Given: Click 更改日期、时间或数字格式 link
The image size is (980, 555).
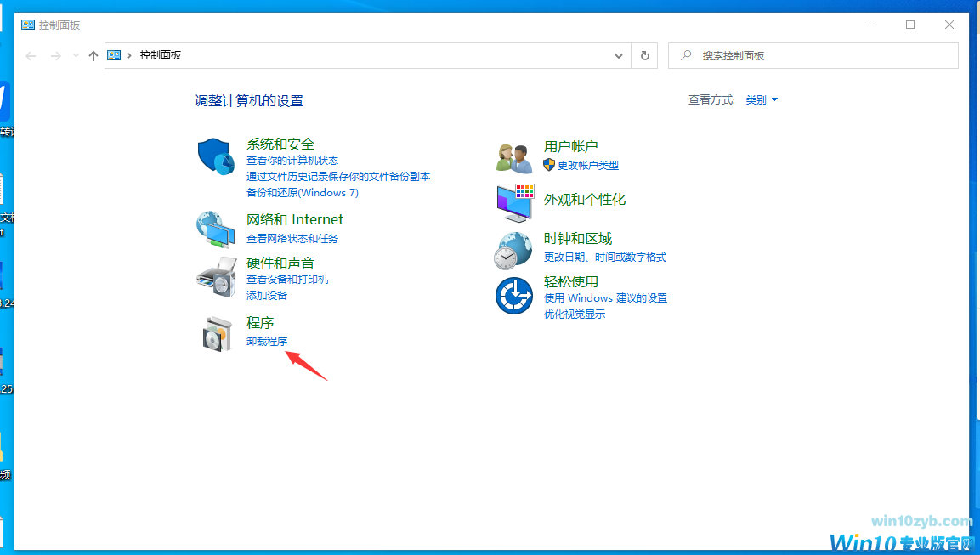Looking at the screenshot, I should click(605, 258).
